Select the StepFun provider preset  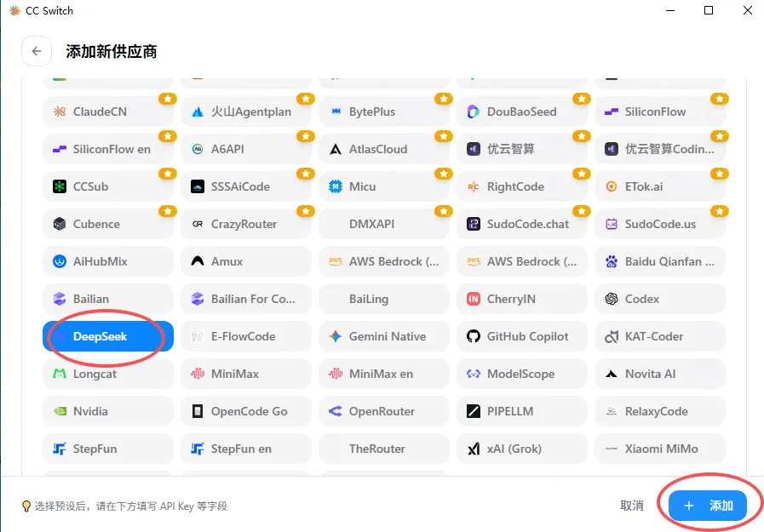tap(108, 449)
